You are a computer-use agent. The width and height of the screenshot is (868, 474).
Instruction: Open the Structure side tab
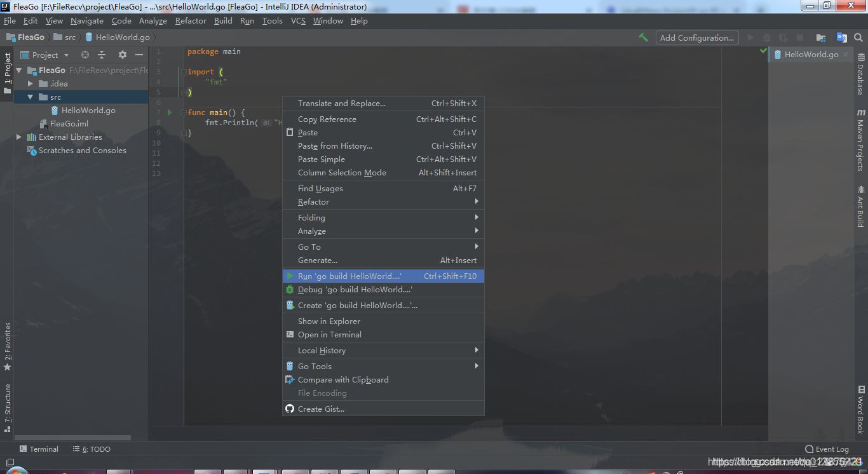click(x=8, y=409)
